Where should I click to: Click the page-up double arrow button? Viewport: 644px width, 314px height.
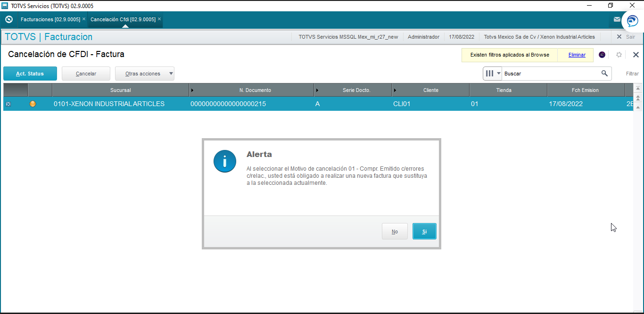pos(638,98)
